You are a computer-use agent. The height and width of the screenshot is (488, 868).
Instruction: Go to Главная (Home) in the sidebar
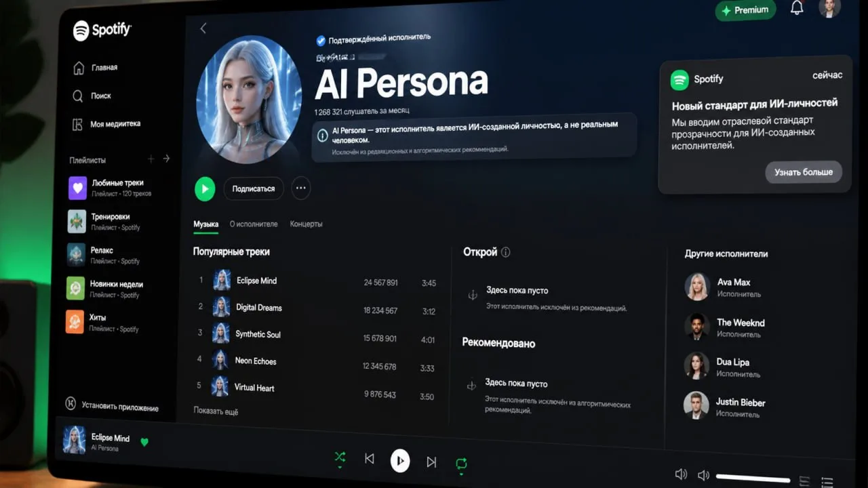tap(96, 67)
